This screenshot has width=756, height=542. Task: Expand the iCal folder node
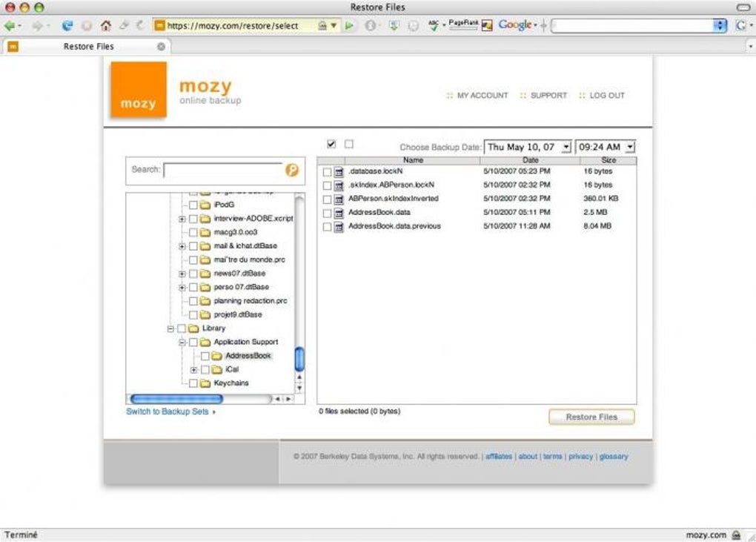(x=193, y=370)
